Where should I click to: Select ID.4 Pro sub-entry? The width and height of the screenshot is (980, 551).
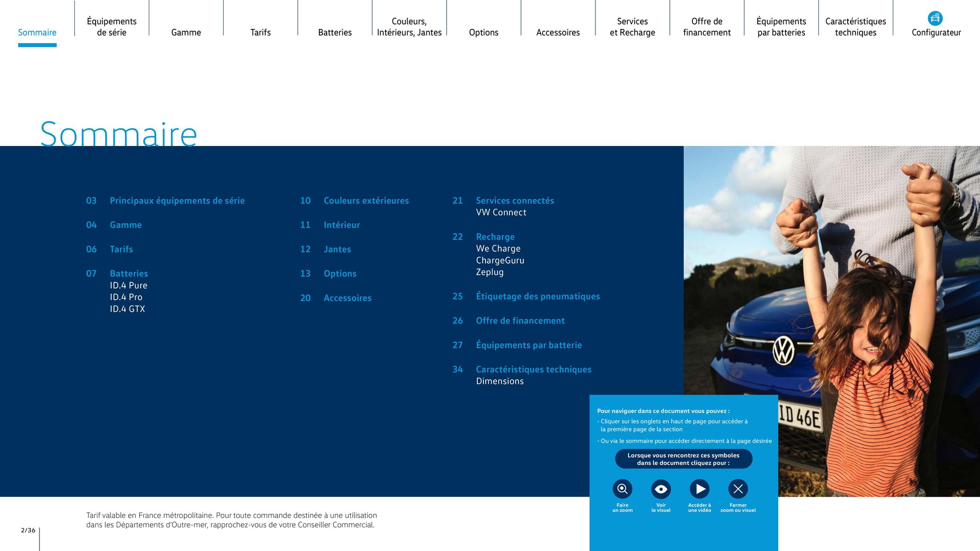[126, 298]
